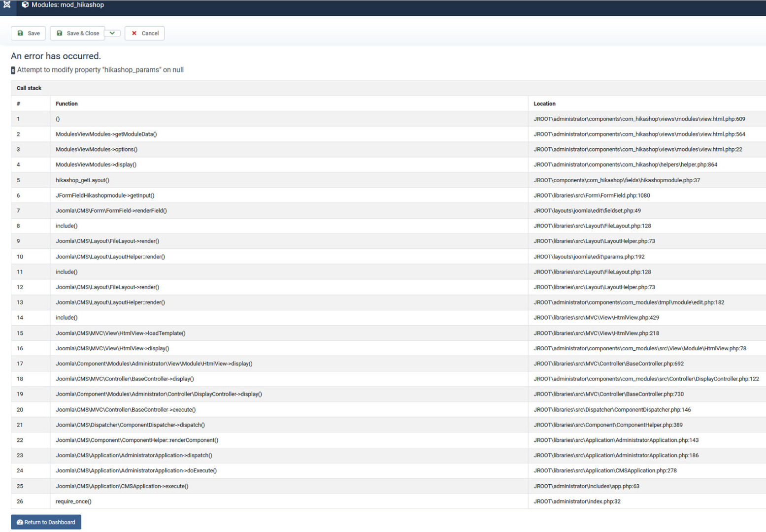Screen dimensions: 766x532
Task: Select 'ModulesViewModules->display()' row text
Action: pos(96,165)
